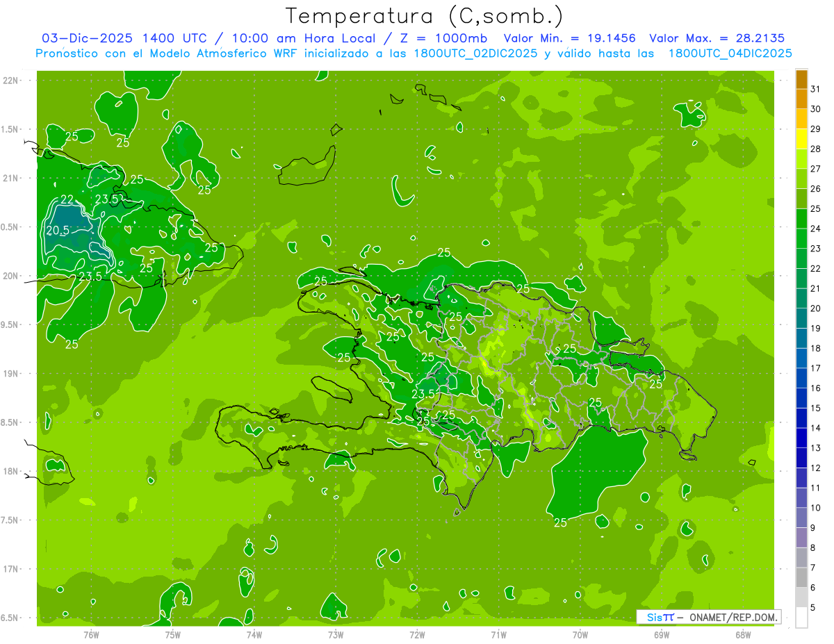This screenshot has width=834, height=644.
Task: Click the dark orange swatch between 30 and 31
Action: [x=801, y=99]
